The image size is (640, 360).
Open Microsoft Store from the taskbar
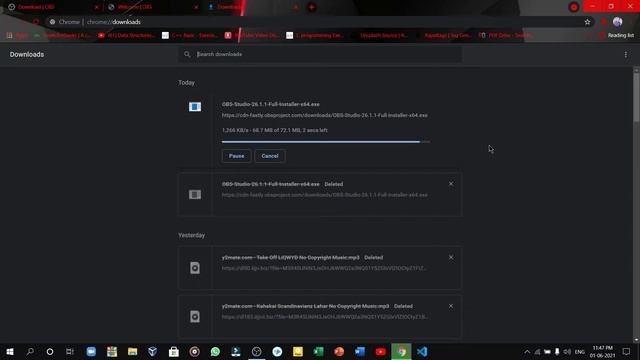point(173,351)
